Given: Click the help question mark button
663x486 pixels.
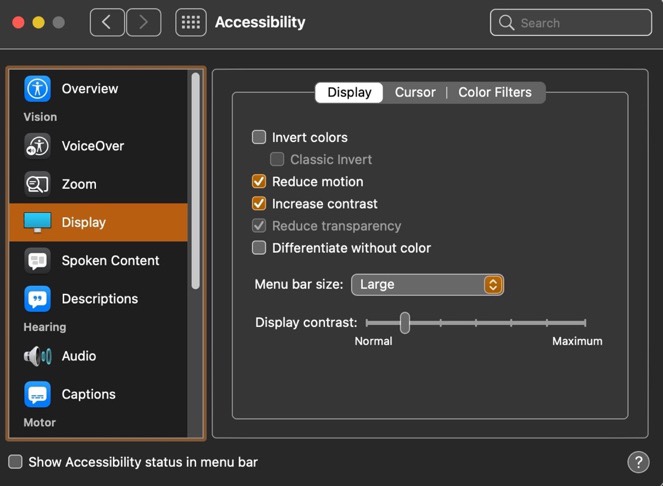Looking at the screenshot, I should point(638,462).
